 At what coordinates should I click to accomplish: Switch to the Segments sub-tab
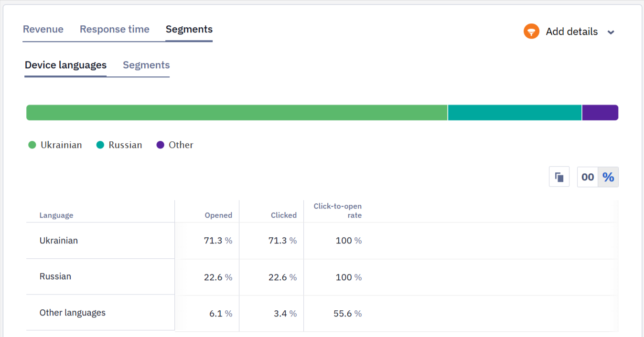point(146,65)
